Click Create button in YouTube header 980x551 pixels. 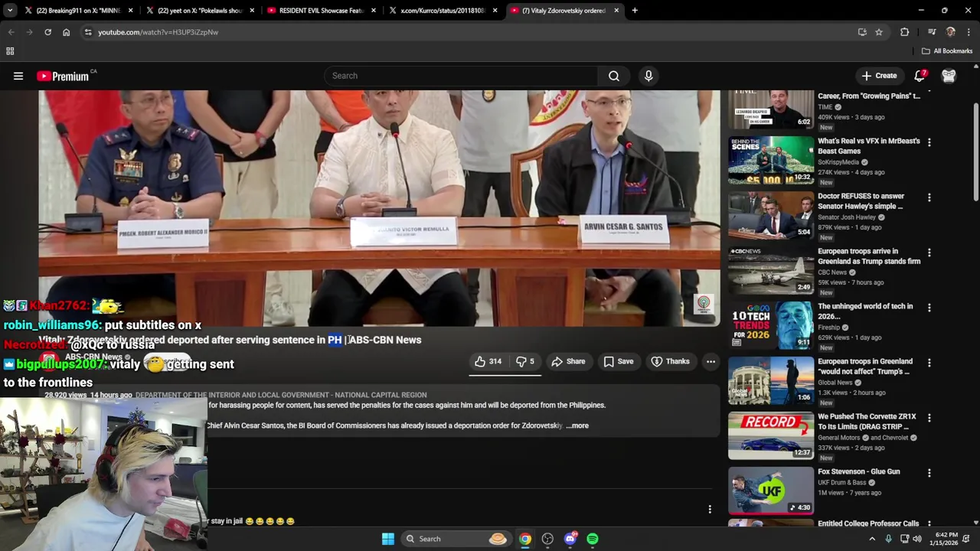point(879,76)
